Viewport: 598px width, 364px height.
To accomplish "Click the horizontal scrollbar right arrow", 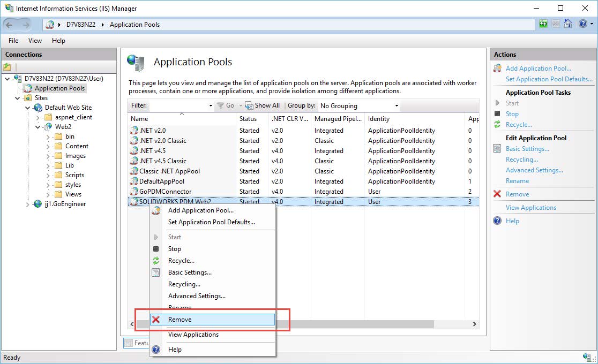I will tap(474, 324).
